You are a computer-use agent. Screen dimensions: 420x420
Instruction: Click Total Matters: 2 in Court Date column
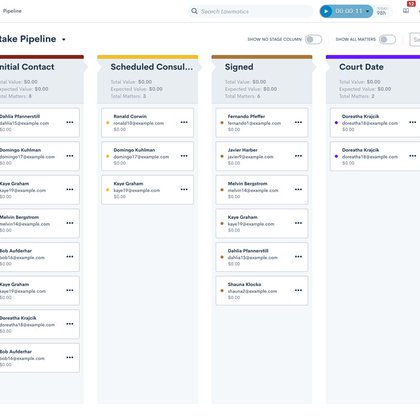coord(357,96)
